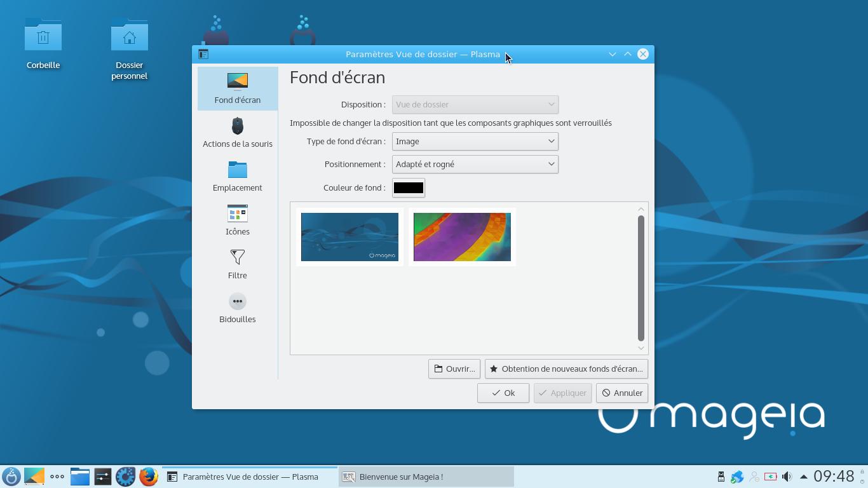Screen dimensions: 868x488
Task: Open the Emplacement settings section
Action: [238, 176]
